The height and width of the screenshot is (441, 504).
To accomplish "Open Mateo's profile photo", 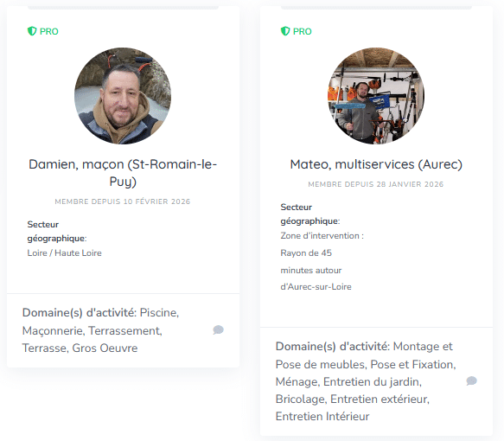I will pos(376,96).
